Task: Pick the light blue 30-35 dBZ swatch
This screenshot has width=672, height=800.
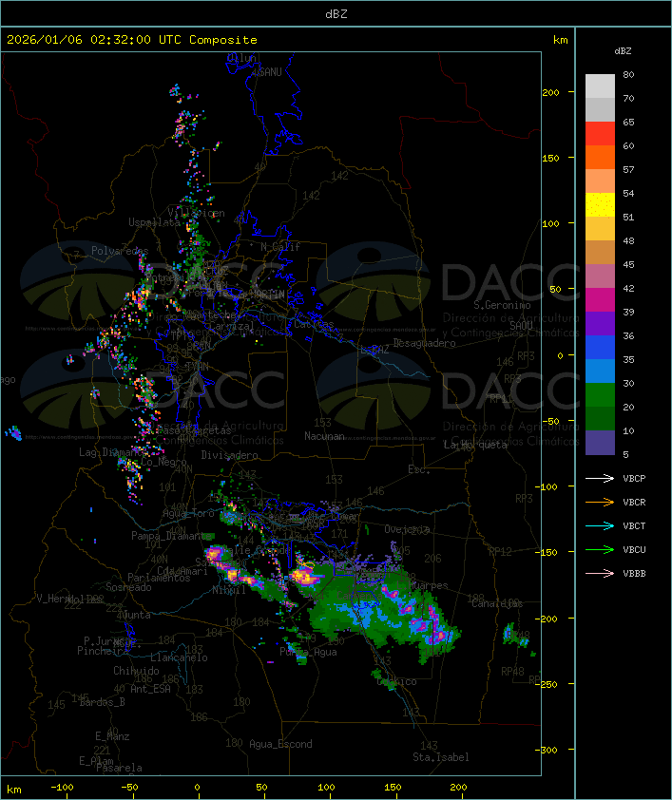Action: tap(600, 371)
